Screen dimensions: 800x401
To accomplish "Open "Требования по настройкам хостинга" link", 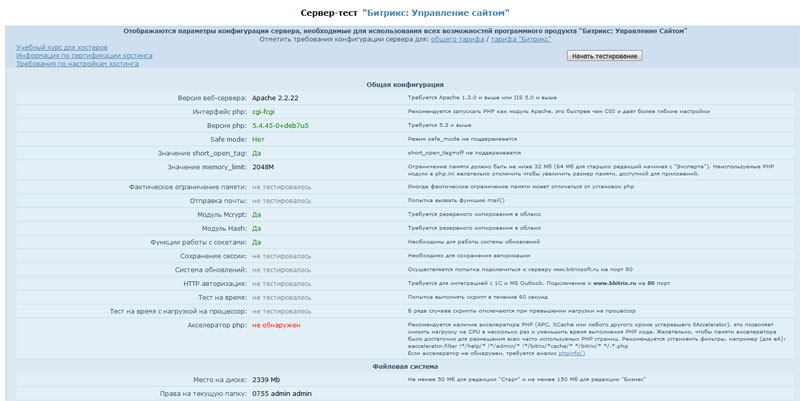I will click(x=78, y=64).
